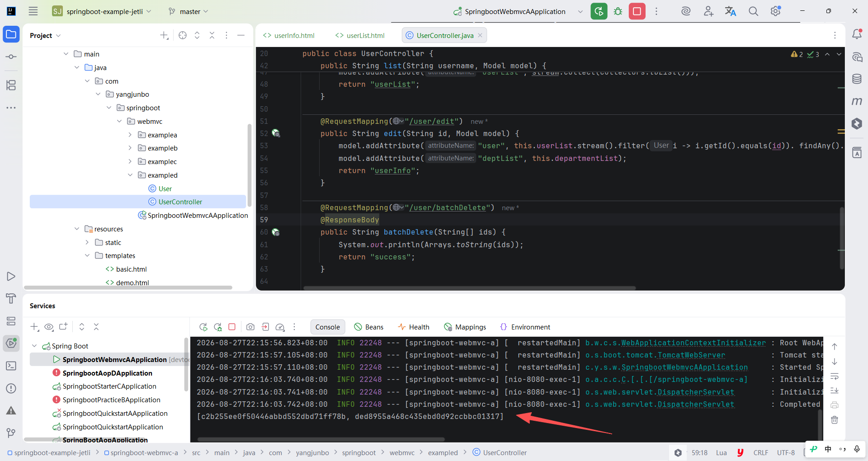
Task: Add new file in Project panel
Action: click(x=165, y=35)
